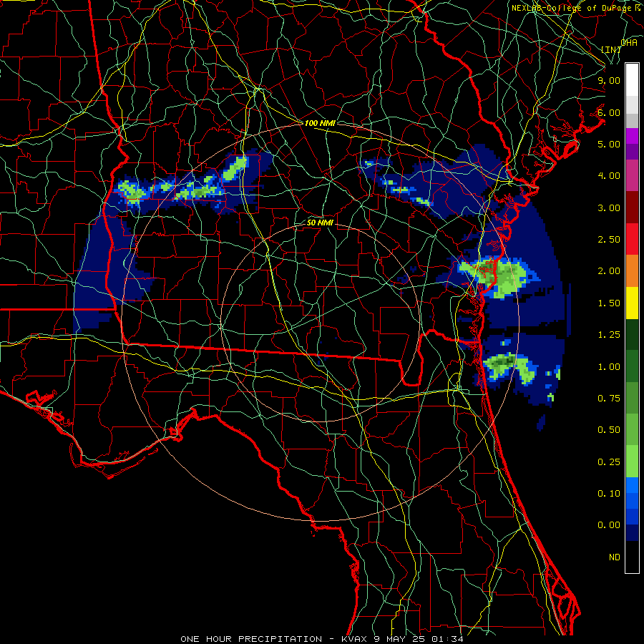The image size is (644, 644).
Task: Click the ONE HOUR PRECIPITATION title text
Action: (251, 639)
